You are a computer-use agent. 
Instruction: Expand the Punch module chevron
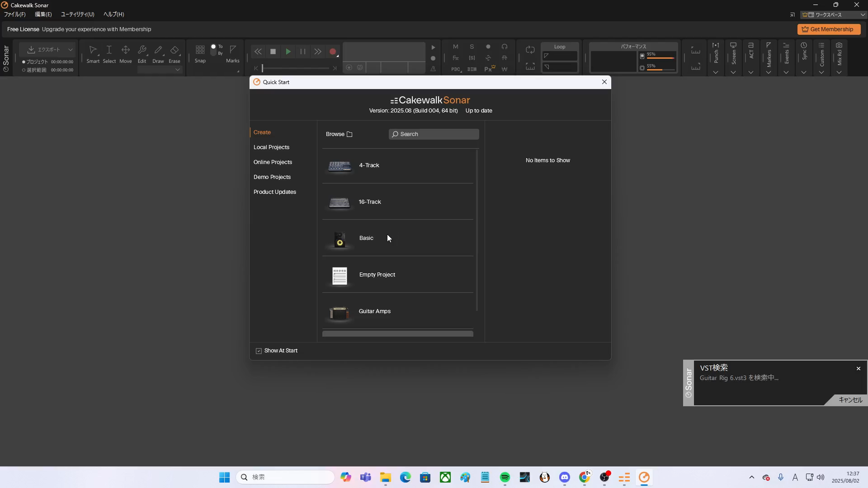click(x=716, y=72)
